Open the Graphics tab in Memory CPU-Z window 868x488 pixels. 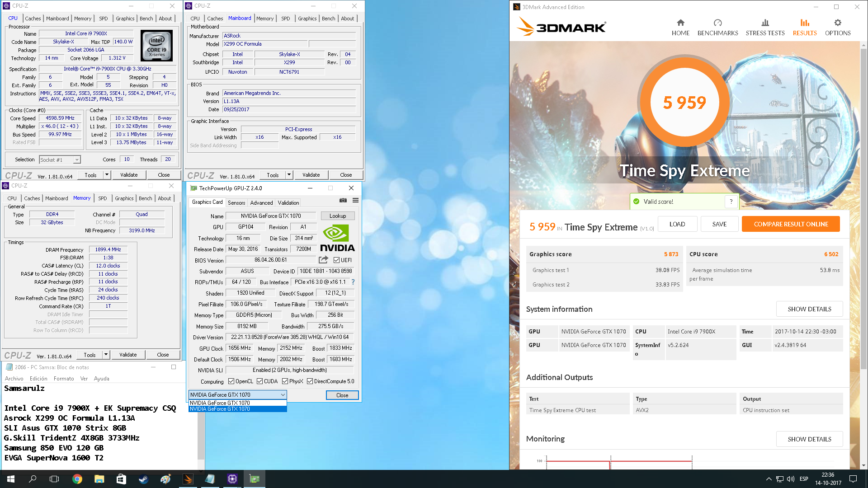124,198
